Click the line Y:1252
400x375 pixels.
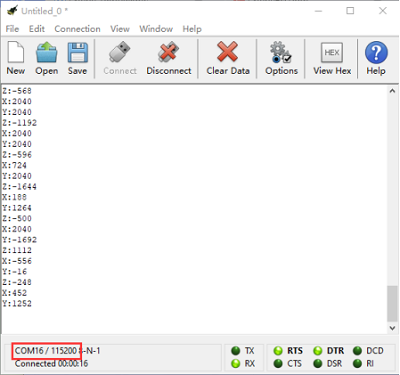tap(17, 303)
